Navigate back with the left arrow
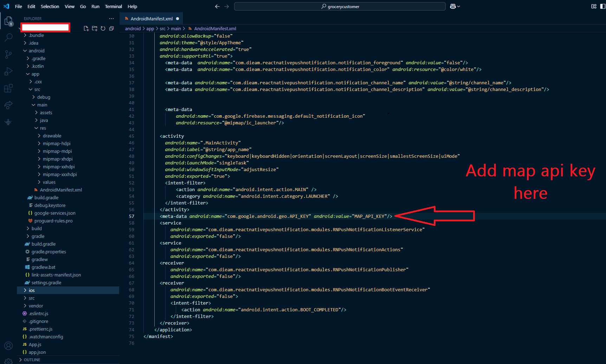This screenshot has width=606, height=364. pos(217,6)
